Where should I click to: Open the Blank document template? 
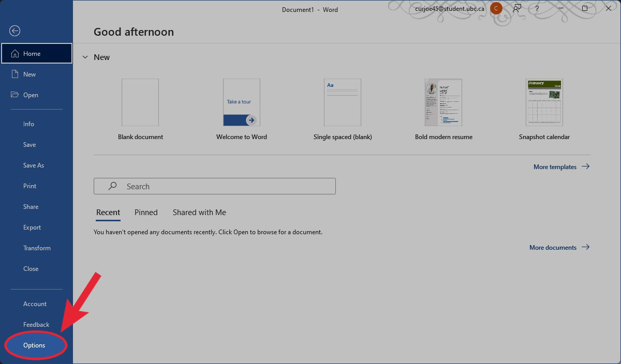[x=140, y=102]
